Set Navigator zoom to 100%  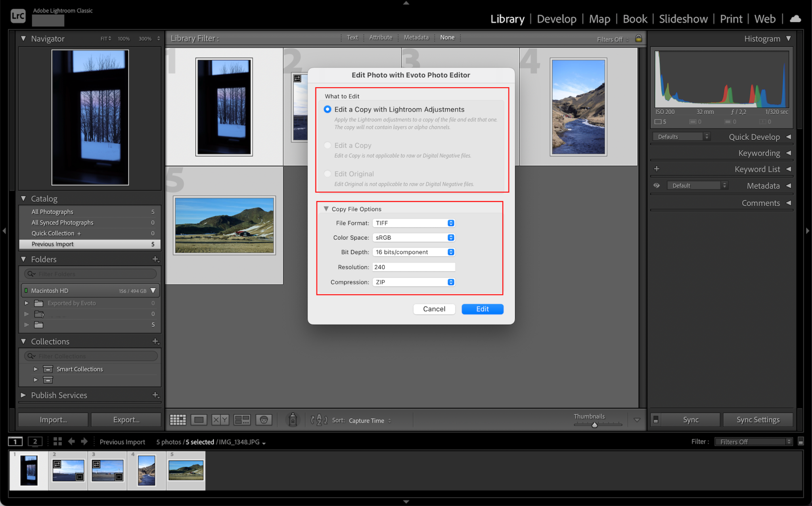tap(124, 39)
